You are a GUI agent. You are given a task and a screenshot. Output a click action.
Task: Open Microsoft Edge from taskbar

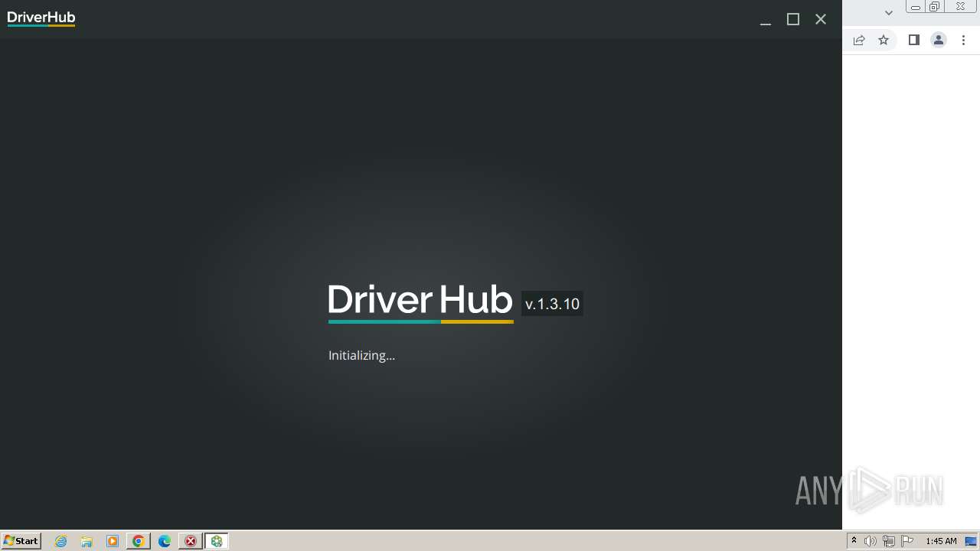click(165, 541)
